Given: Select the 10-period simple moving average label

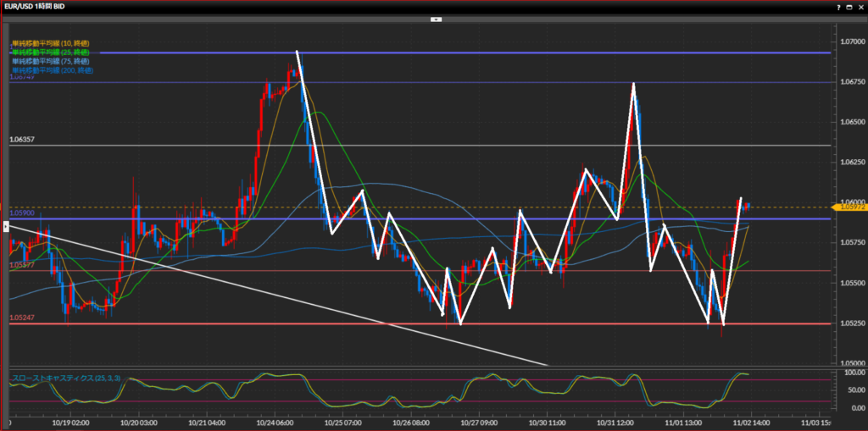Looking at the screenshot, I should tap(52, 43).
